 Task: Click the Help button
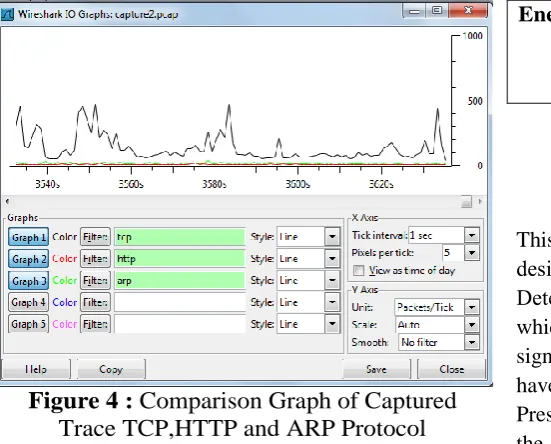[x=36, y=369]
